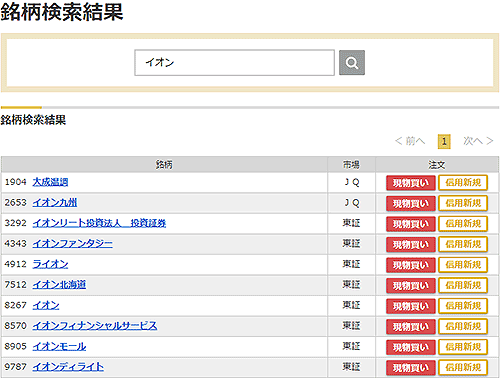Go to previous page with ＜前へ
This screenshot has width=500, height=378.
pyautogui.click(x=410, y=141)
